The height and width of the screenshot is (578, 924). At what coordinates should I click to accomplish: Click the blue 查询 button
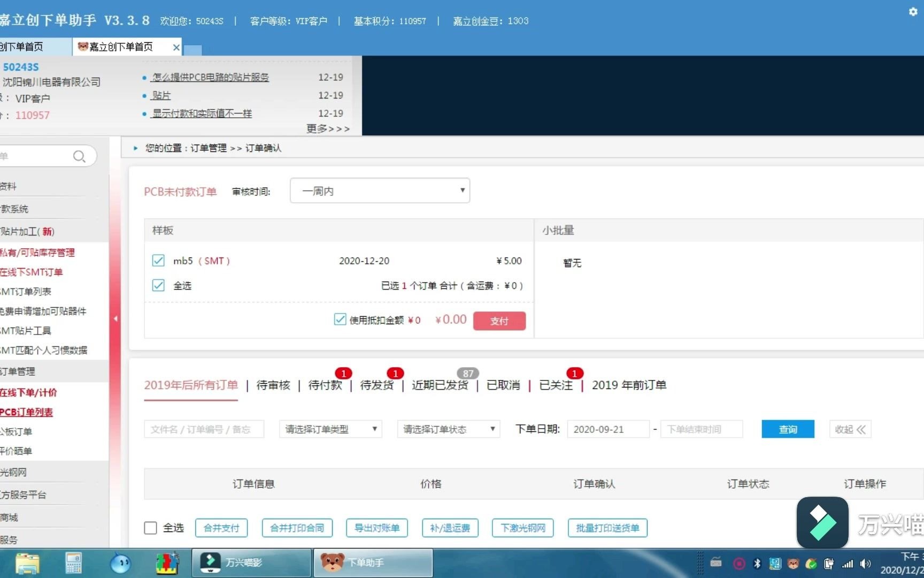[788, 429]
